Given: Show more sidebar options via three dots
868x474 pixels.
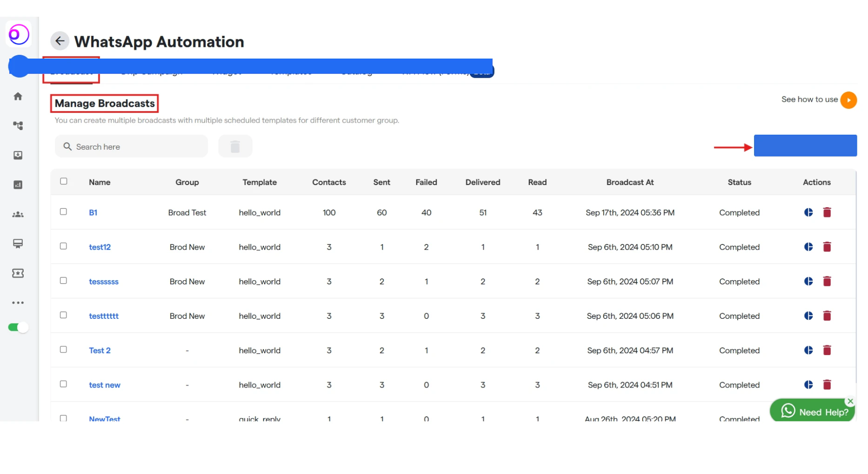Looking at the screenshot, I should pyautogui.click(x=18, y=303).
